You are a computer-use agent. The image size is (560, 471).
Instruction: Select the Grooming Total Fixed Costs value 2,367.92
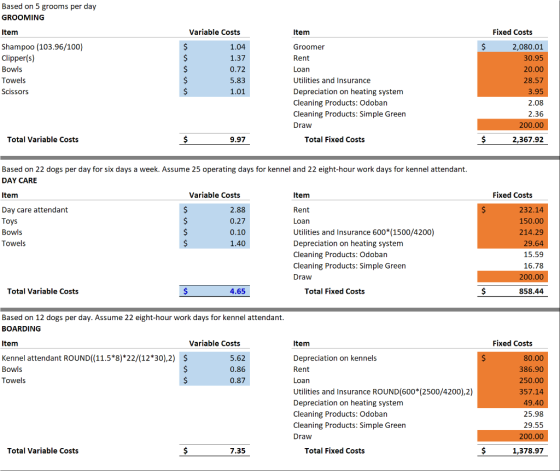tap(512, 139)
